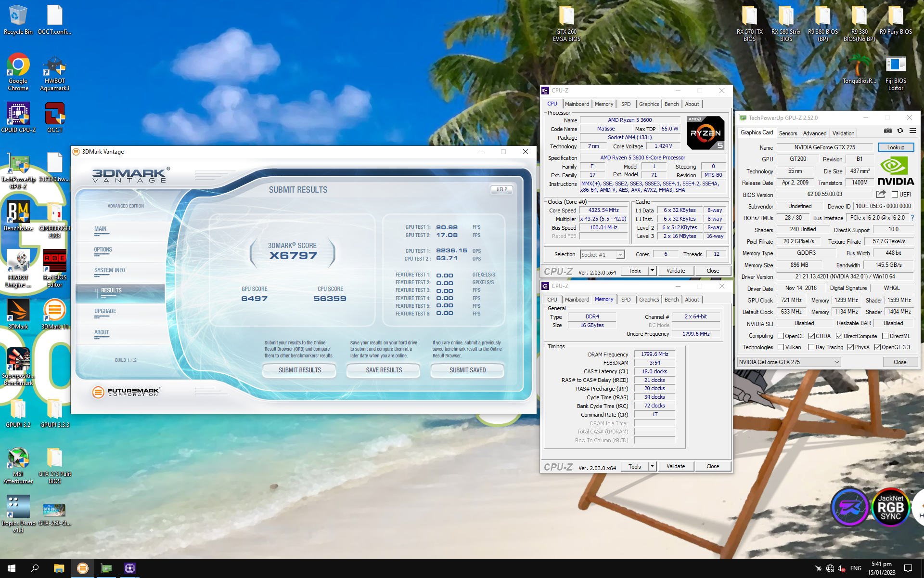Open GPU-Z hamburger menu icon
The width and height of the screenshot is (924, 578).
tap(912, 131)
